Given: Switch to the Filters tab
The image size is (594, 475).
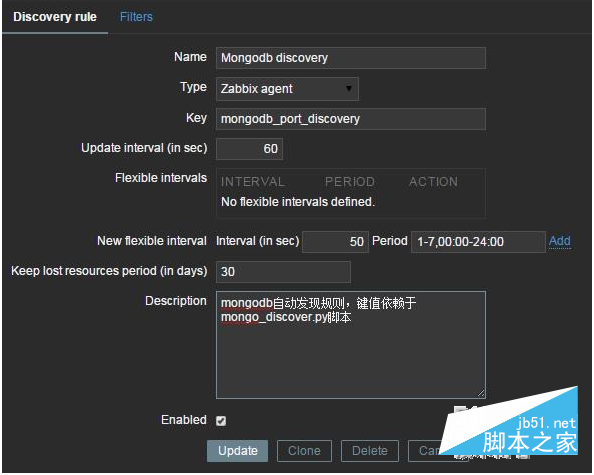Looking at the screenshot, I should click(136, 17).
